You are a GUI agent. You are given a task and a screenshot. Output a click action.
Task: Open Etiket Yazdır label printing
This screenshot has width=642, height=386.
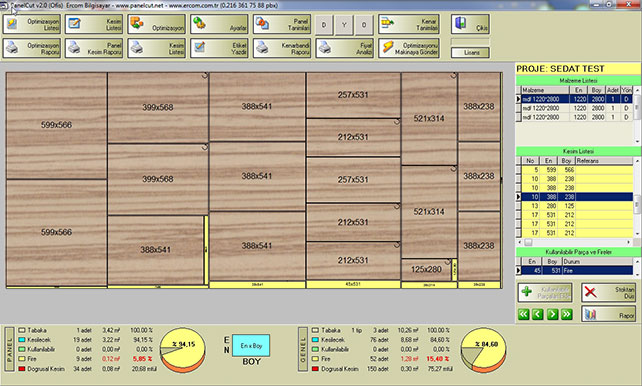pos(219,48)
